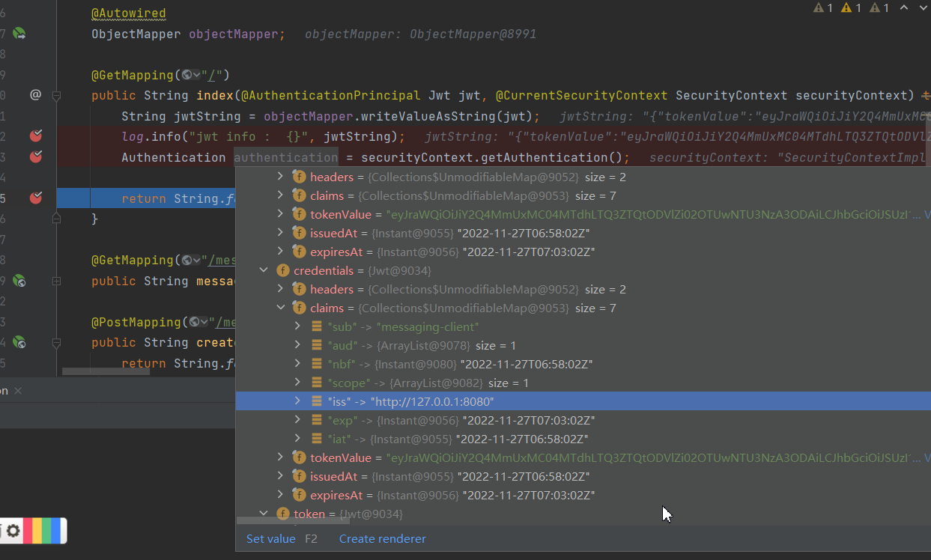Click the Set value link
Viewport: 931px width, 560px height.
[271, 538]
